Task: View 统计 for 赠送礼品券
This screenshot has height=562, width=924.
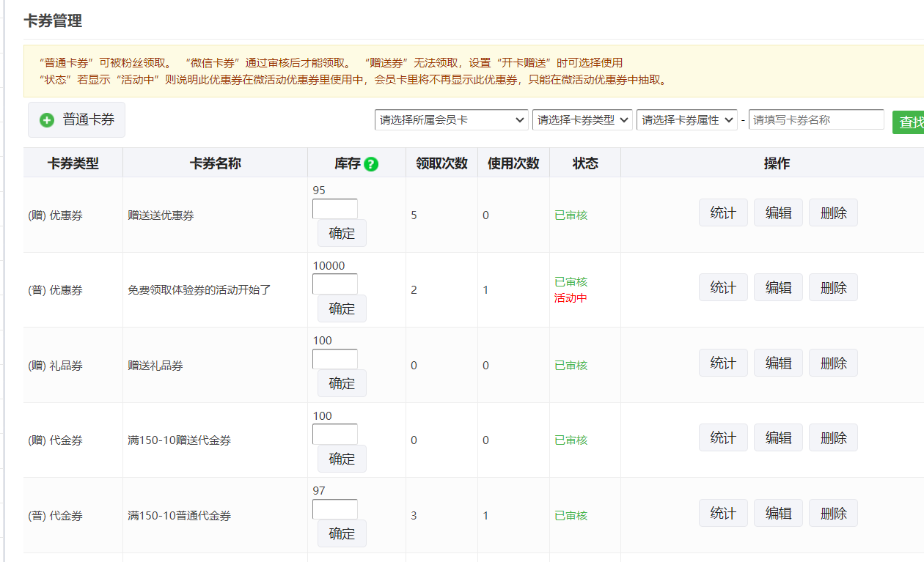Action: click(x=723, y=363)
